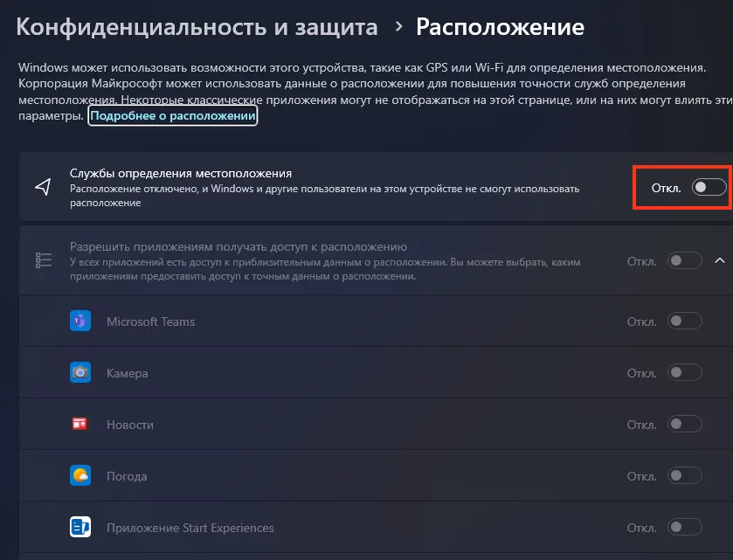Click the app list icon

43,260
